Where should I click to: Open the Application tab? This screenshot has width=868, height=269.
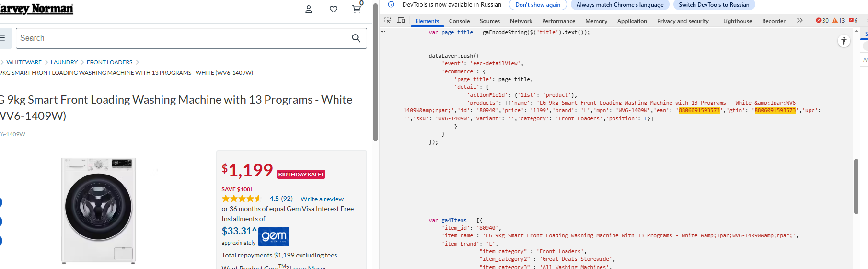point(632,21)
